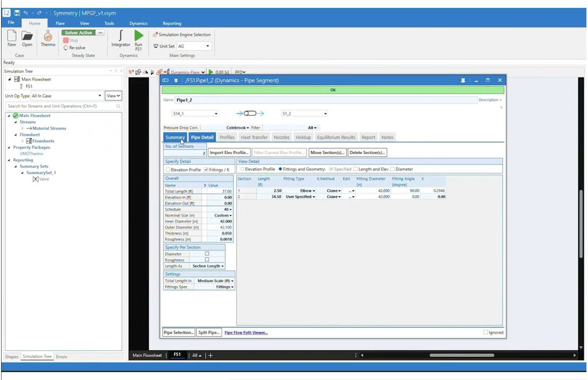Click Move Section(s) button
Screen dimensions: 588x380
click(327, 153)
